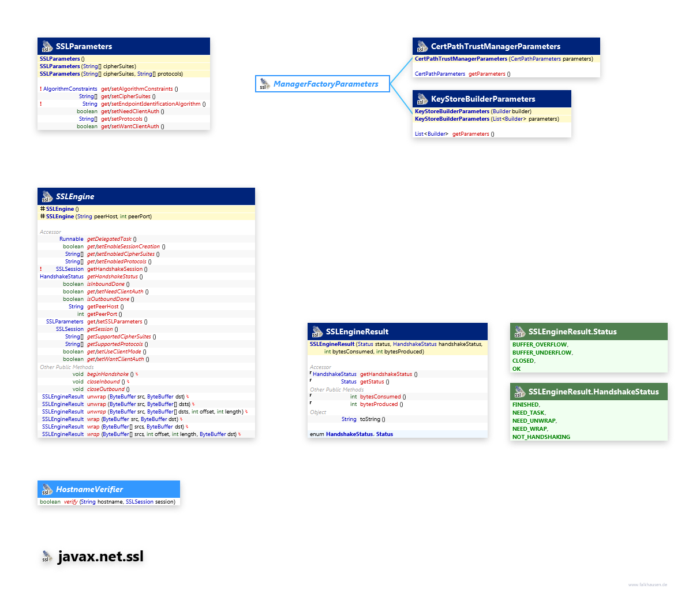Click isOutboundDone method in SSLEngine
Screen dimensions: 700x611
pos(108,299)
